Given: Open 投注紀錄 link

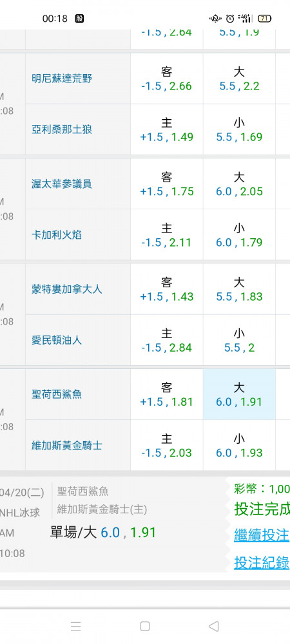Looking at the screenshot, I should point(262,562).
